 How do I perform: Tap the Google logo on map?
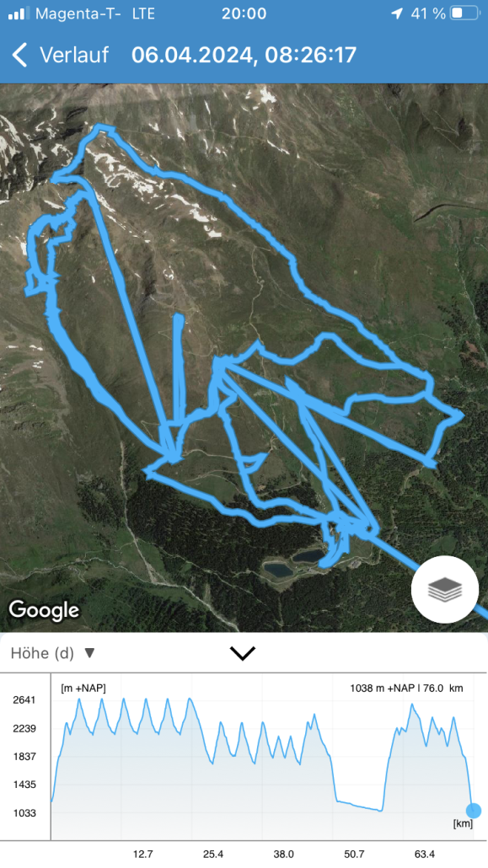tap(45, 610)
